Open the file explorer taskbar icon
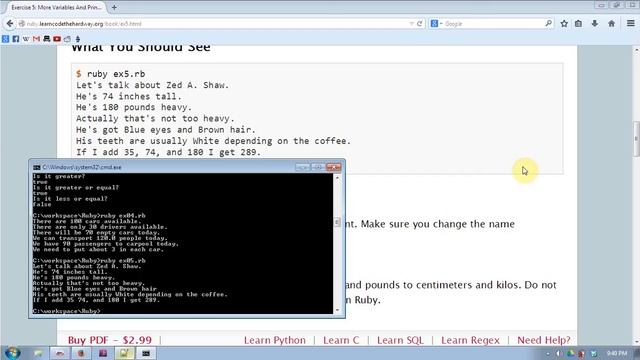The width and height of the screenshot is (640, 360). (38, 353)
